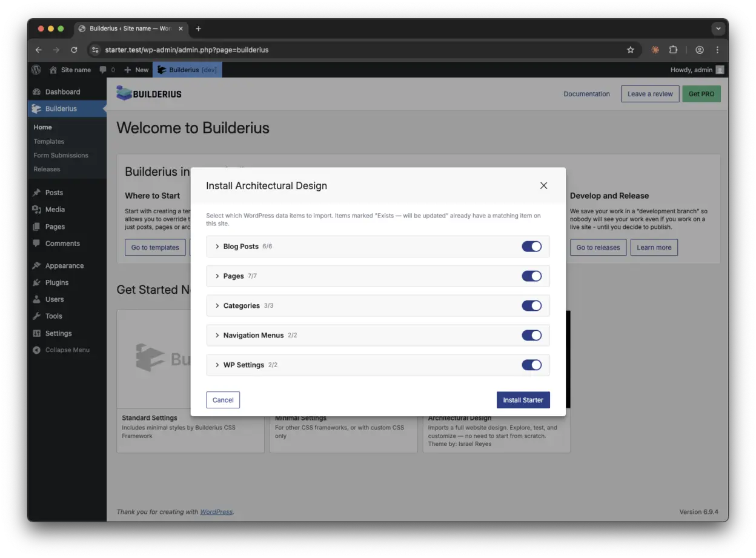
Task: Click the Builderius logo in header
Action: tap(149, 93)
